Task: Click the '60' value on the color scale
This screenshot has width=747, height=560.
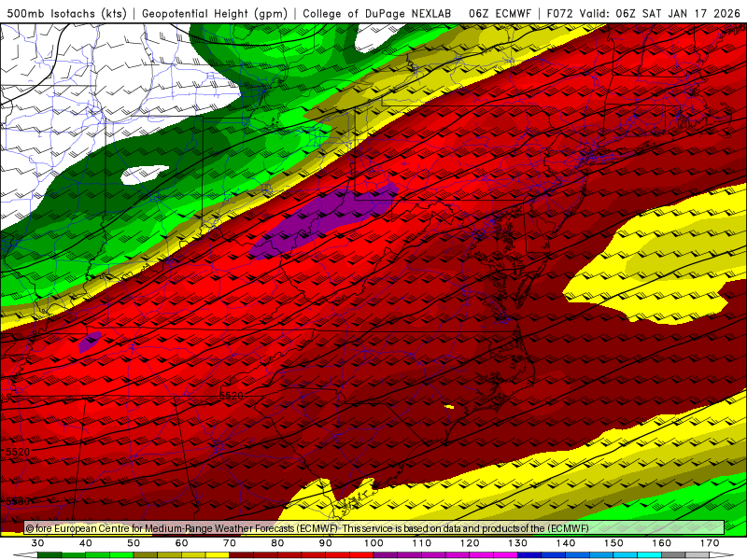Action: click(181, 543)
